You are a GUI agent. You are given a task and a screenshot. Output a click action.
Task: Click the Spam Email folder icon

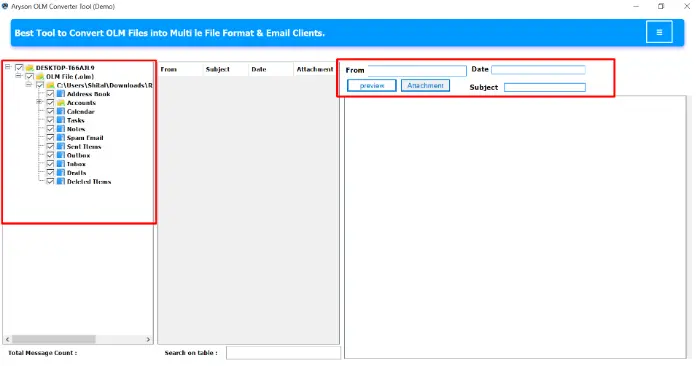61,138
